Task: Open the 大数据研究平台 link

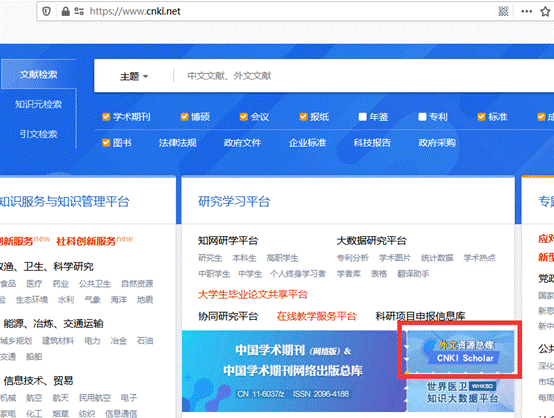Action: [x=371, y=241]
